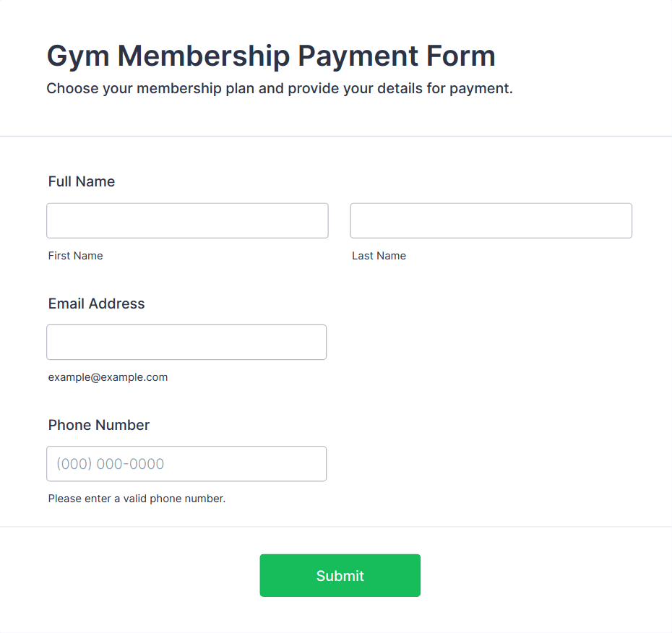Image resolution: width=672 pixels, height=633 pixels.
Task: Click 'Please enter a valid phone number' hint
Action: (x=137, y=499)
